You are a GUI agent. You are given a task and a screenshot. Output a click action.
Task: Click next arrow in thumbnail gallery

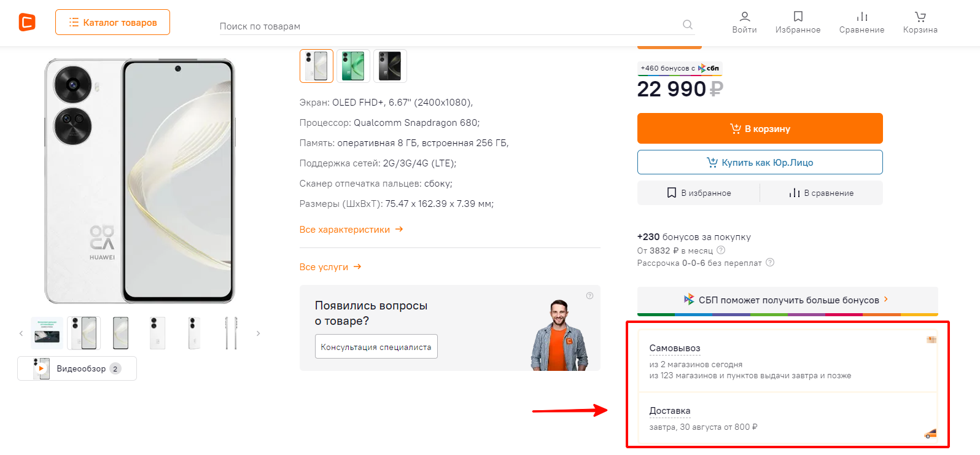pos(259,333)
